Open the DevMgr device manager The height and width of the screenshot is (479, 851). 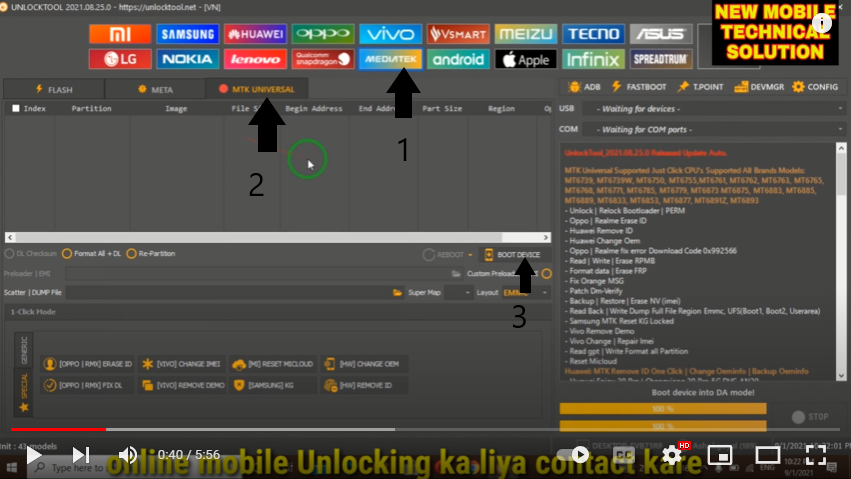click(x=759, y=87)
